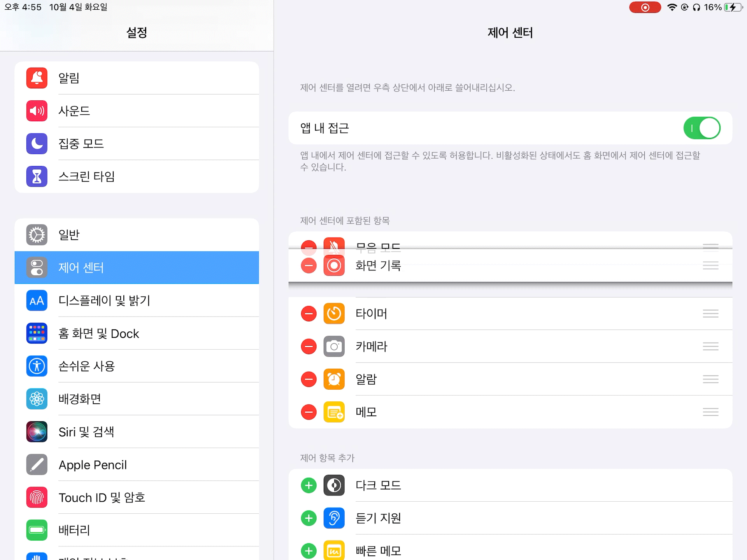The width and height of the screenshot is (747, 560).
Task: Select 배터리 in the settings list
Action: 137,530
